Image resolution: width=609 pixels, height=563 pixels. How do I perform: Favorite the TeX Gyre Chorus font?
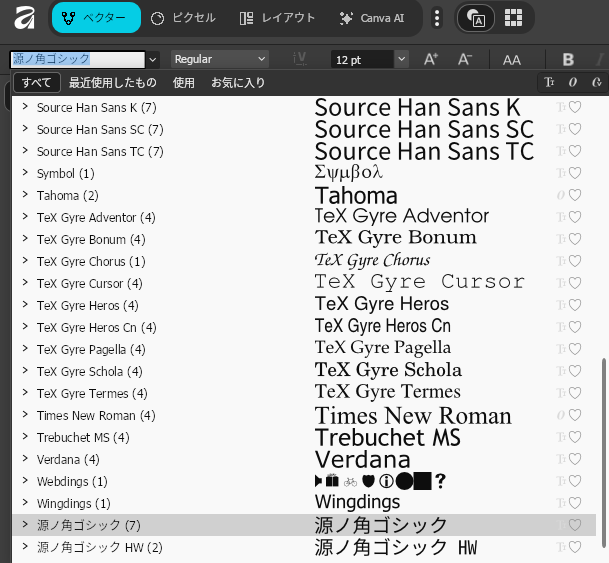[x=575, y=261]
